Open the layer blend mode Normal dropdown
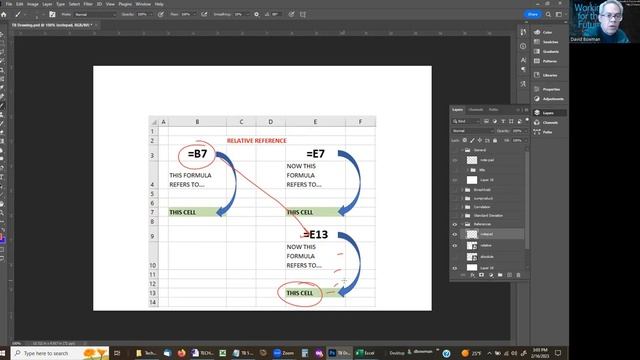This screenshot has width=640, height=360. pos(472,131)
